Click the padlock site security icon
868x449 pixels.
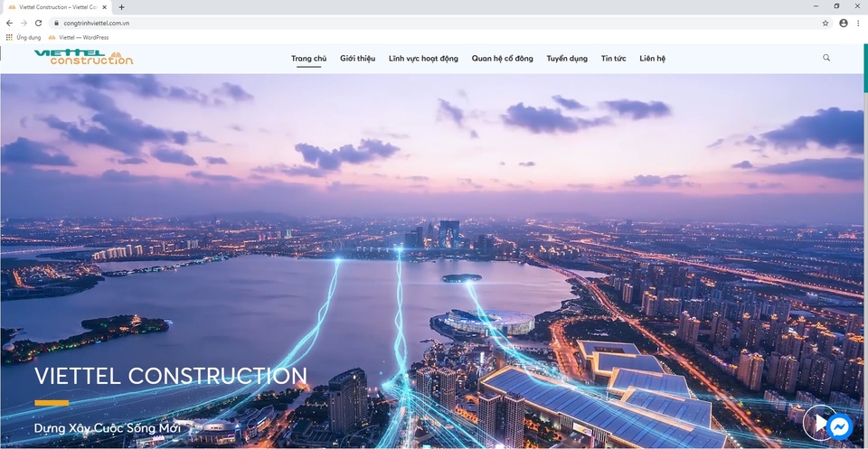(x=56, y=23)
